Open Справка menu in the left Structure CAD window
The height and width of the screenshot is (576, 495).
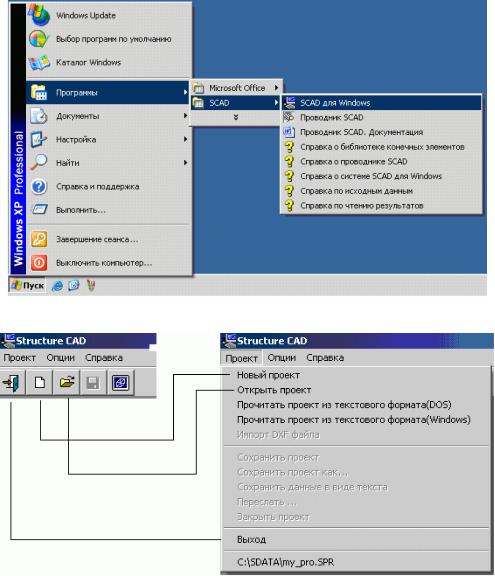[x=104, y=358]
